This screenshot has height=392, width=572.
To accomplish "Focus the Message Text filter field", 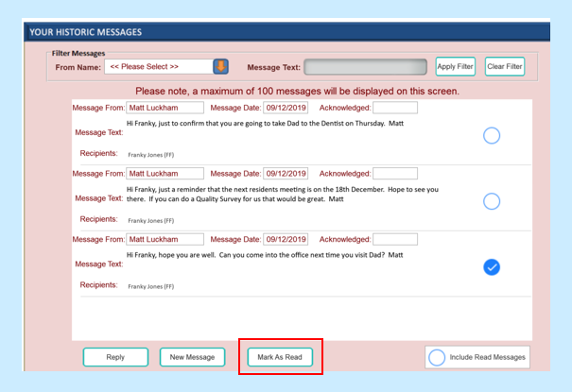I will (365, 67).
